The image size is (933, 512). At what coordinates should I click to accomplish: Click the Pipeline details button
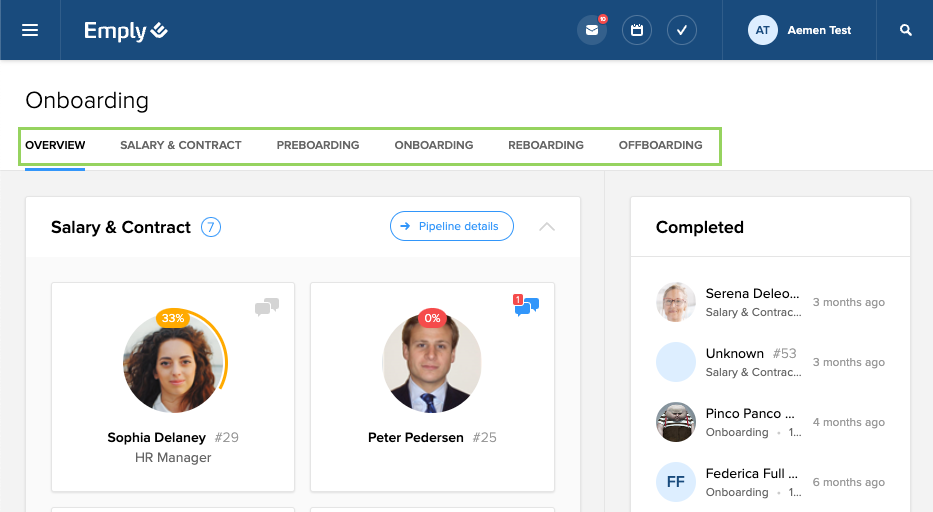tap(451, 227)
